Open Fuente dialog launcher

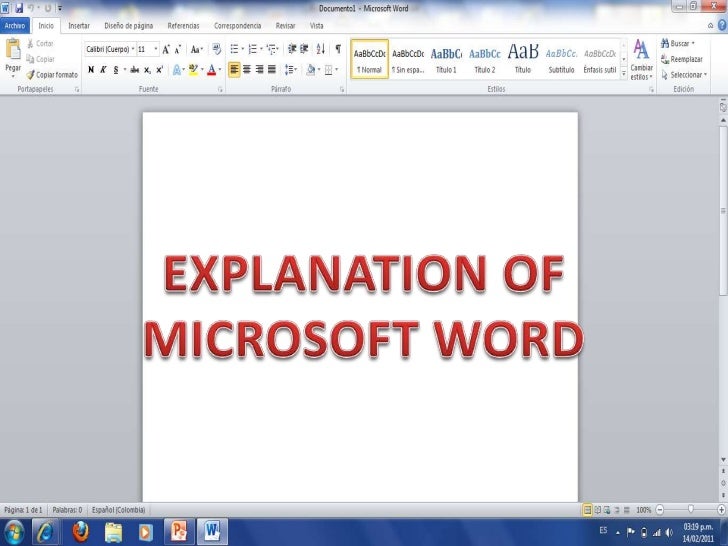point(220,90)
